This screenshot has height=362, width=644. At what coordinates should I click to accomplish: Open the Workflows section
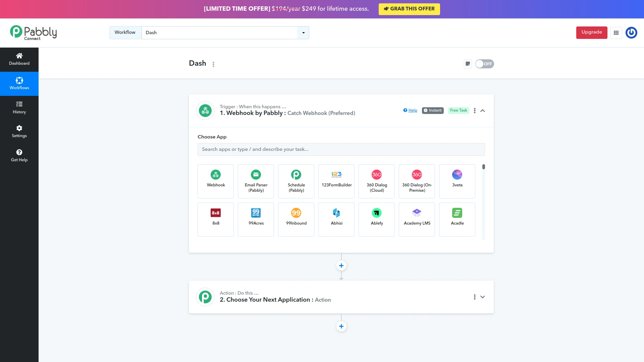(x=19, y=83)
